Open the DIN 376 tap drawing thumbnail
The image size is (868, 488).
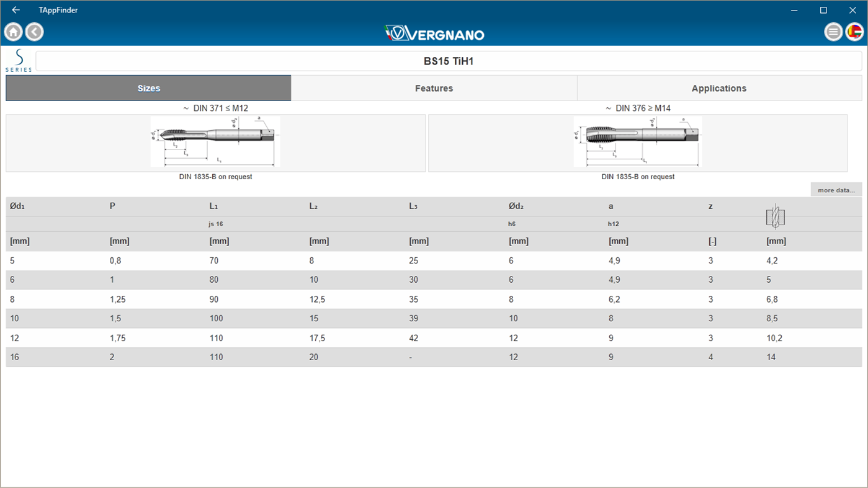[637, 141]
